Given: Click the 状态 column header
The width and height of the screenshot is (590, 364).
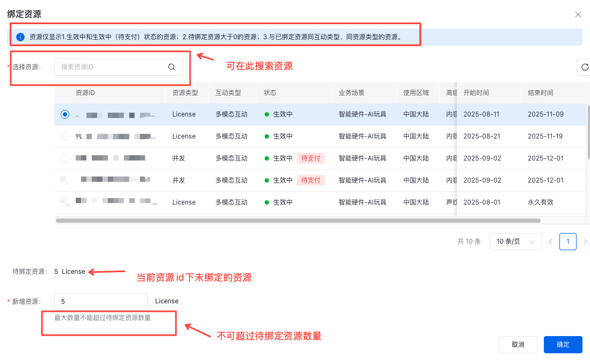Looking at the screenshot, I should 270,93.
